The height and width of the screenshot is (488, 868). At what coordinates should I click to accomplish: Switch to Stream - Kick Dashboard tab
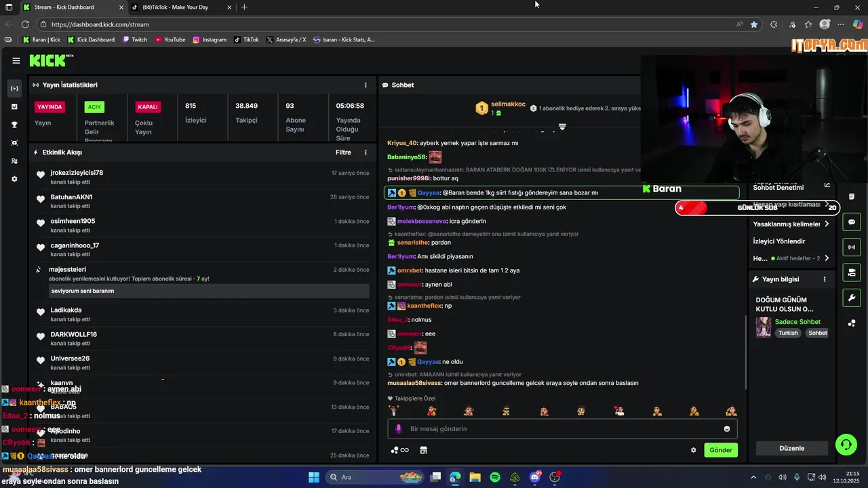click(73, 7)
